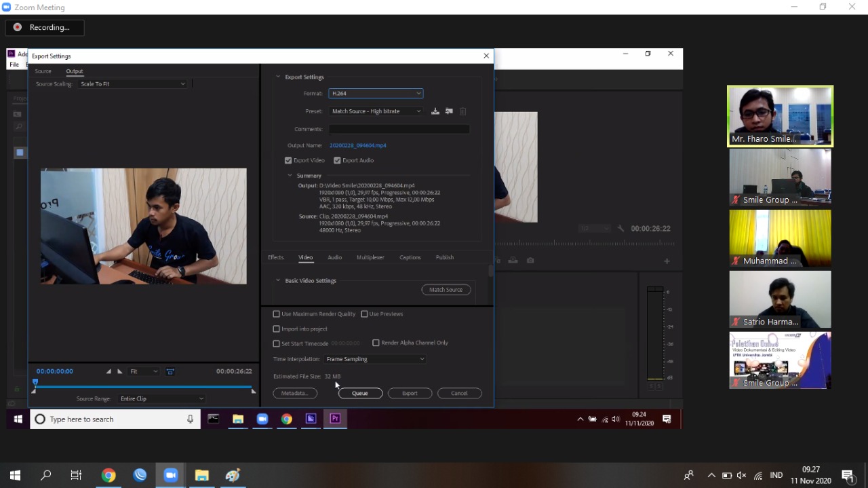Check the Import into project option
The image size is (868, 488).
[x=277, y=329]
